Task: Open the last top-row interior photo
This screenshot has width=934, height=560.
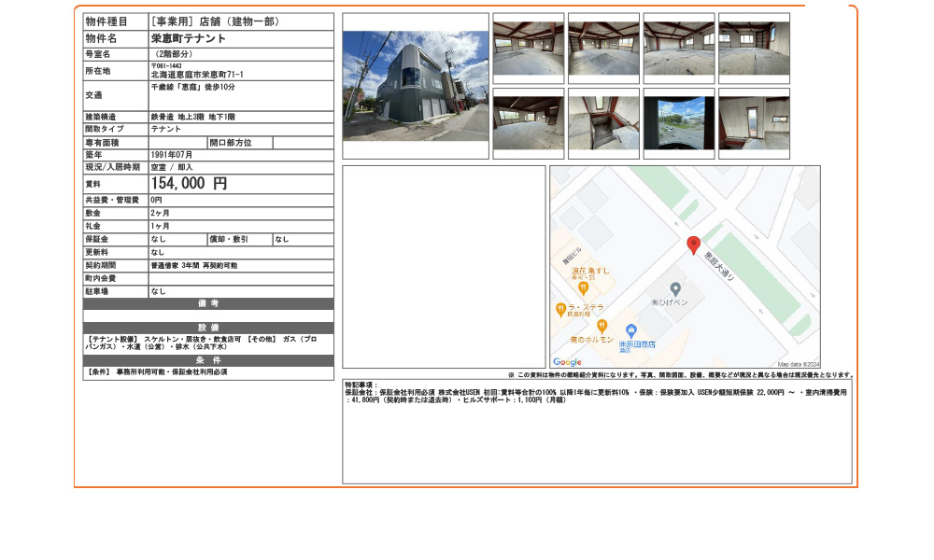Action: tap(754, 48)
